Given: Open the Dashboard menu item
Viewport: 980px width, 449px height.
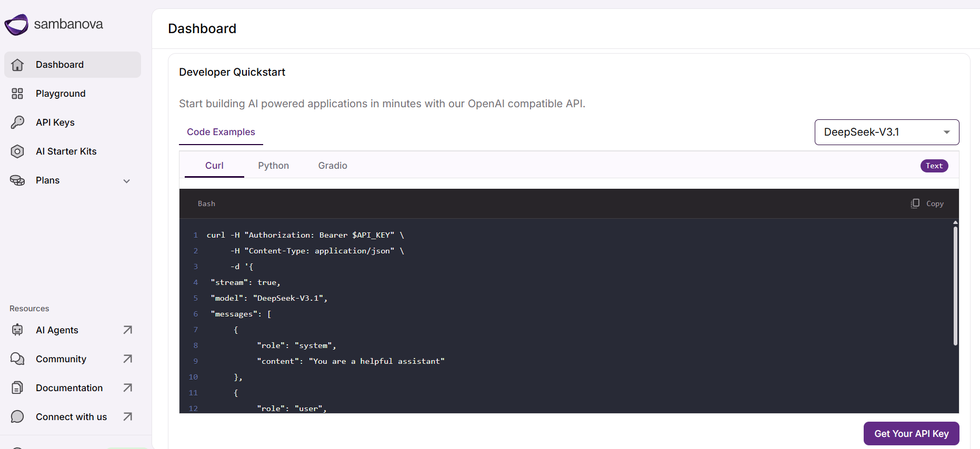Looking at the screenshot, I should point(73,65).
